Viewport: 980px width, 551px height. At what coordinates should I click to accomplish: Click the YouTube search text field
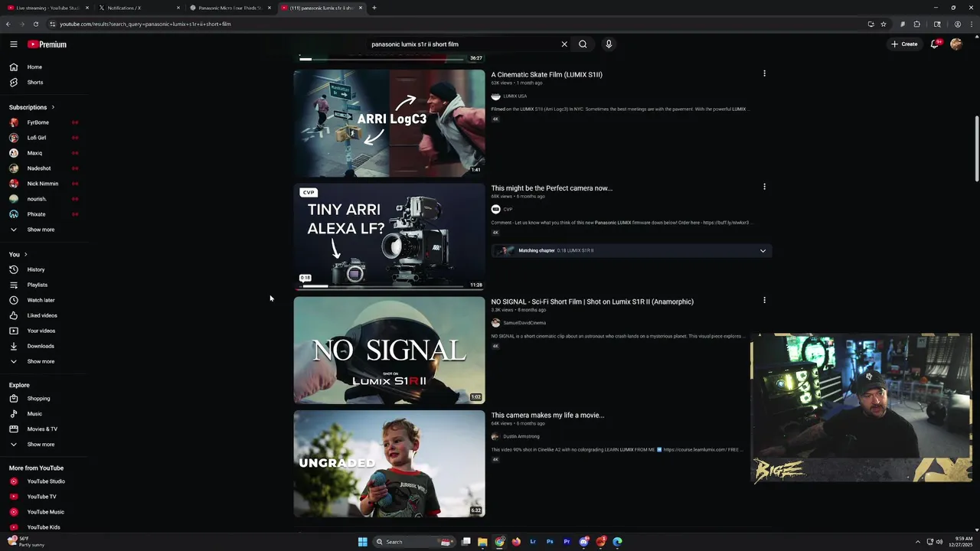coord(462,44)
